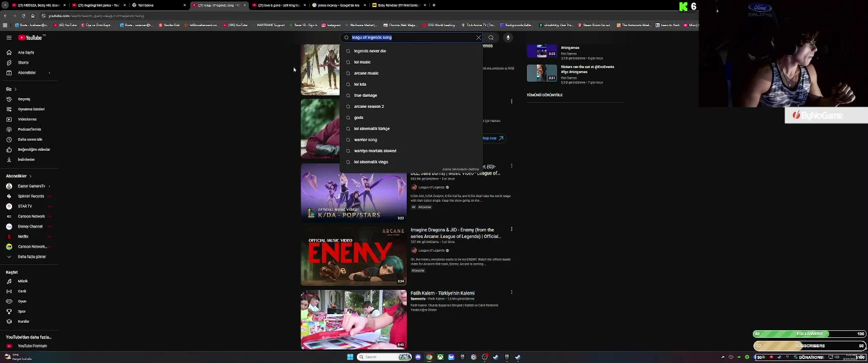Click the Windows taskbar Search box
This screenshot has height=363, width=868.
384,357
